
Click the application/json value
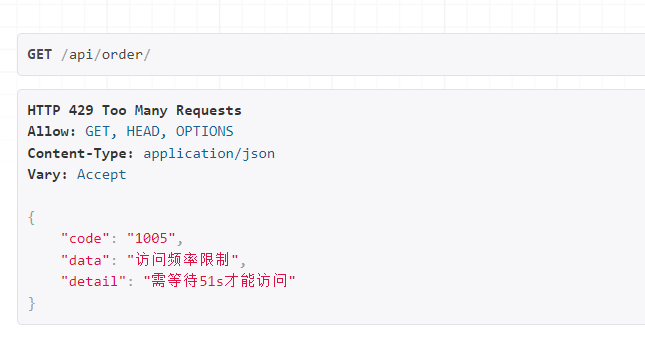209,154
